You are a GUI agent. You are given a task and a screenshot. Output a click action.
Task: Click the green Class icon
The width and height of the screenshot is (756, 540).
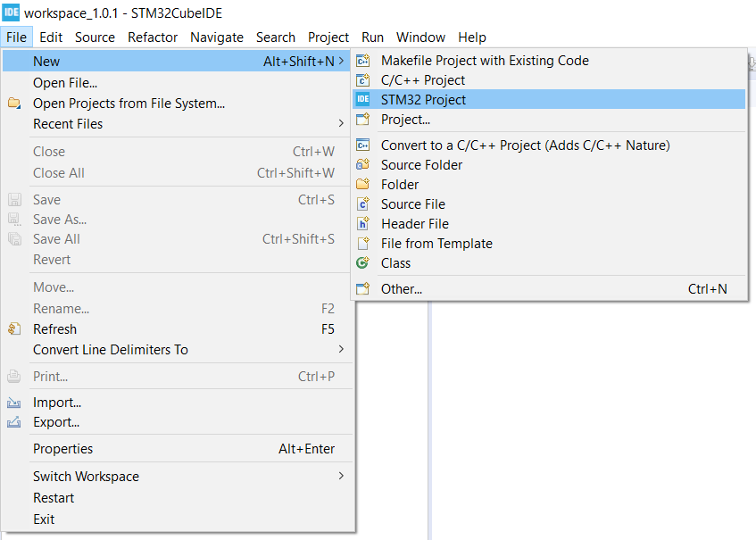click(x=362, y=263)
